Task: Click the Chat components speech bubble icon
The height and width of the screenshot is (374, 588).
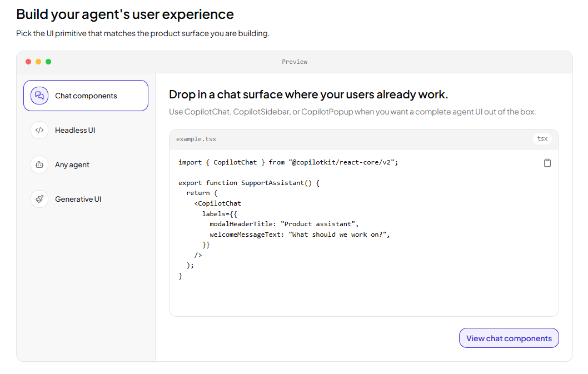Action: point(39,96)
